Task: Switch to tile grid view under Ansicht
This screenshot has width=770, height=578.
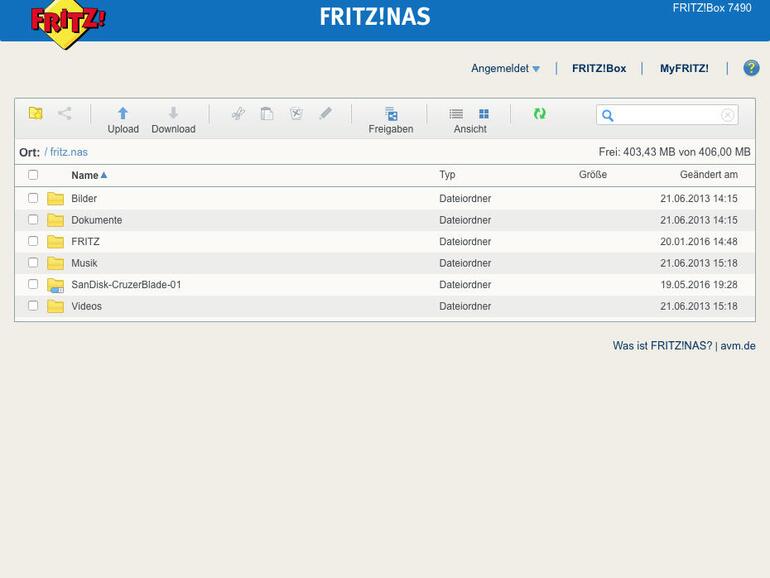Action: pyautogui.click(x=484, y=114)
